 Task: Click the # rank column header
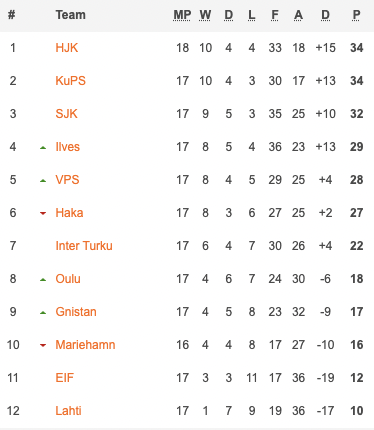click(11, 15)
